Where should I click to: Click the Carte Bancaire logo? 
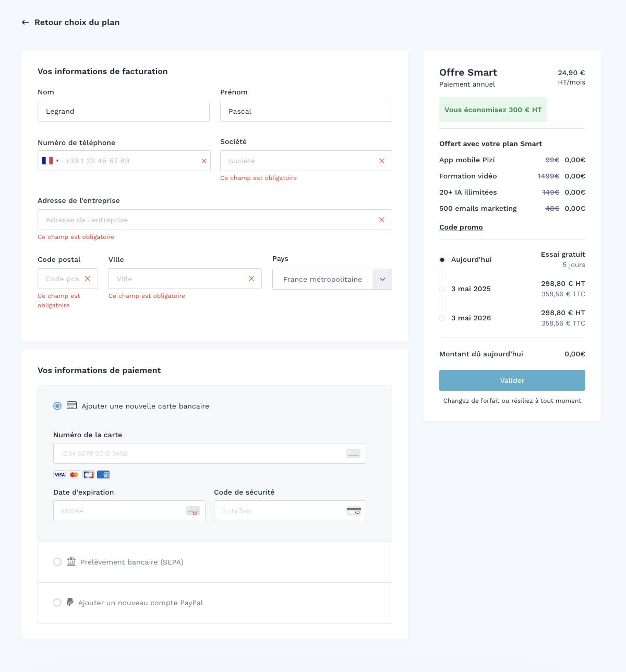(x=89, y=475)
